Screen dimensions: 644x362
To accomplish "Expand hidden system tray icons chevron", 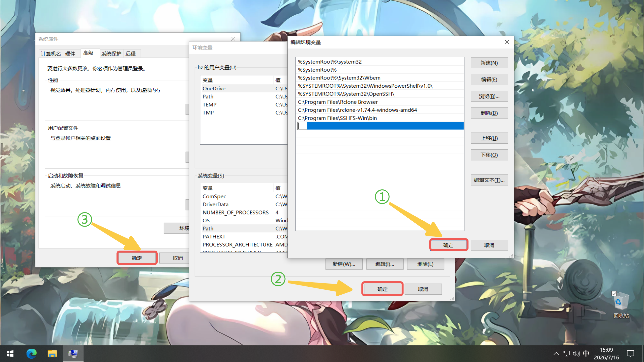I will coord(556,354).
